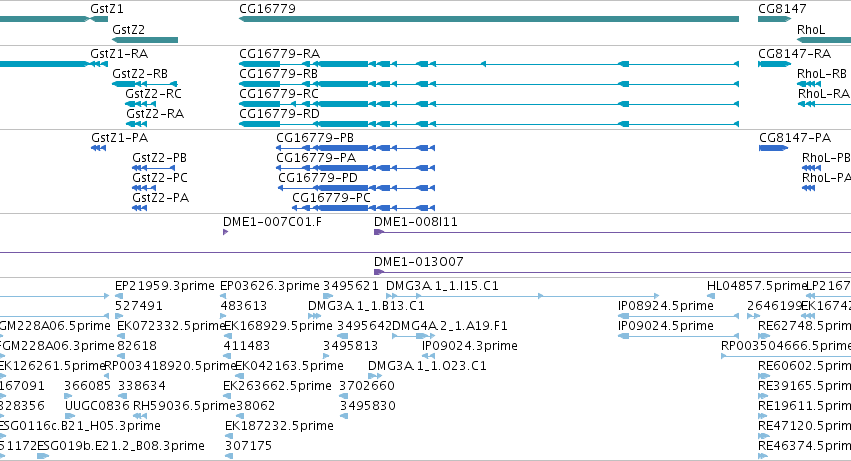
Task: Click protein GstZ1-PA label
Action: tap(119, 138)
